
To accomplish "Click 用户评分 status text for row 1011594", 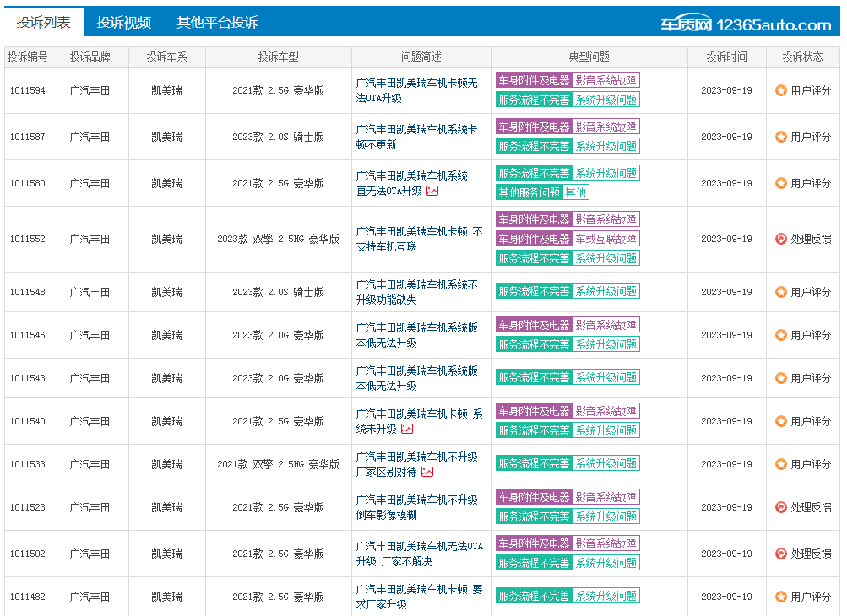I will (811, 90).
